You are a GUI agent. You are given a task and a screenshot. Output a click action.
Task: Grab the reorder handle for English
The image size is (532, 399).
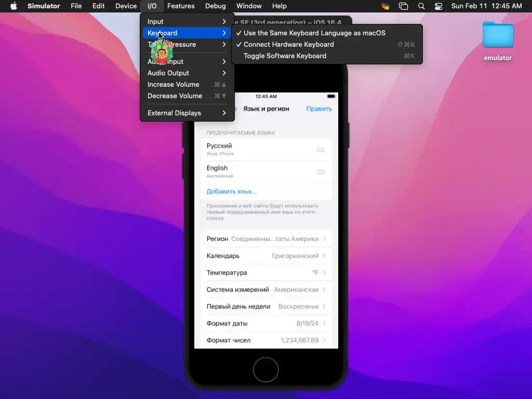click(x=321, y=172)
